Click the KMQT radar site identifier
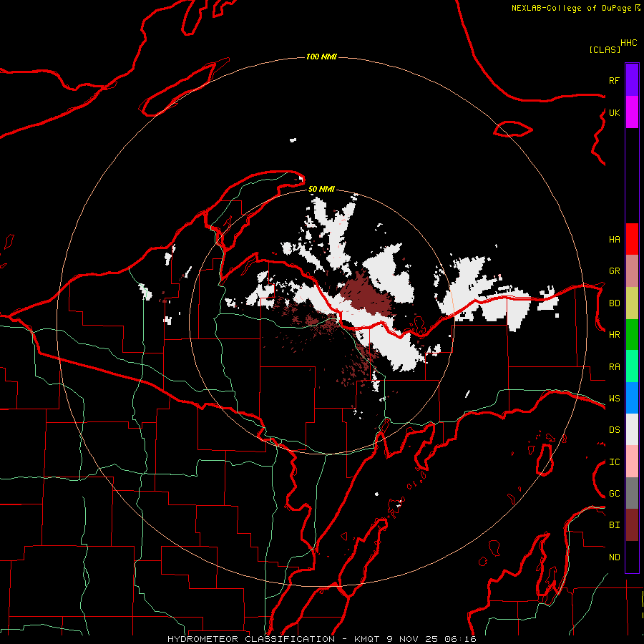 click(367, 639)
